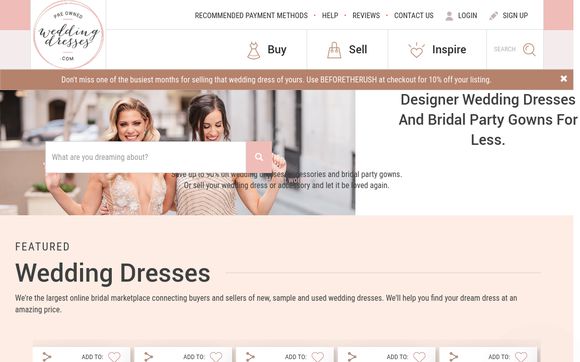Close the BEFORETHERUSH promo banner
Viewport: 580px width, 362px height.
pos(564,78)
